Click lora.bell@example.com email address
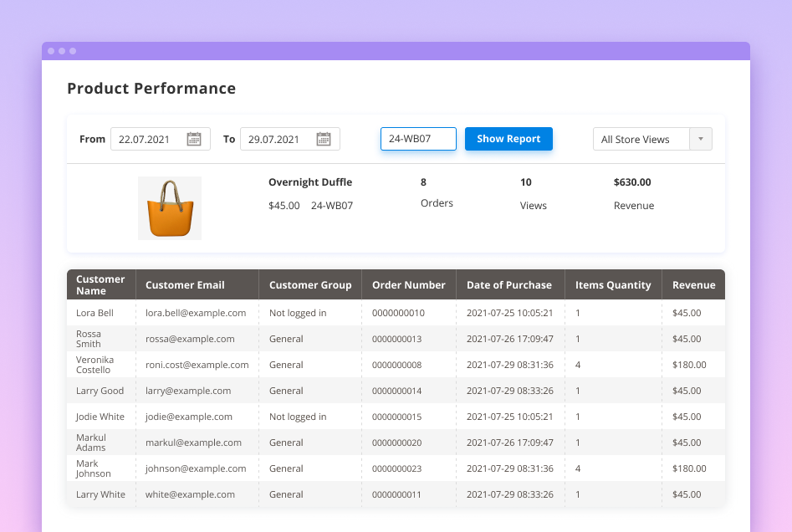792x532 pixels. point(197,313)
